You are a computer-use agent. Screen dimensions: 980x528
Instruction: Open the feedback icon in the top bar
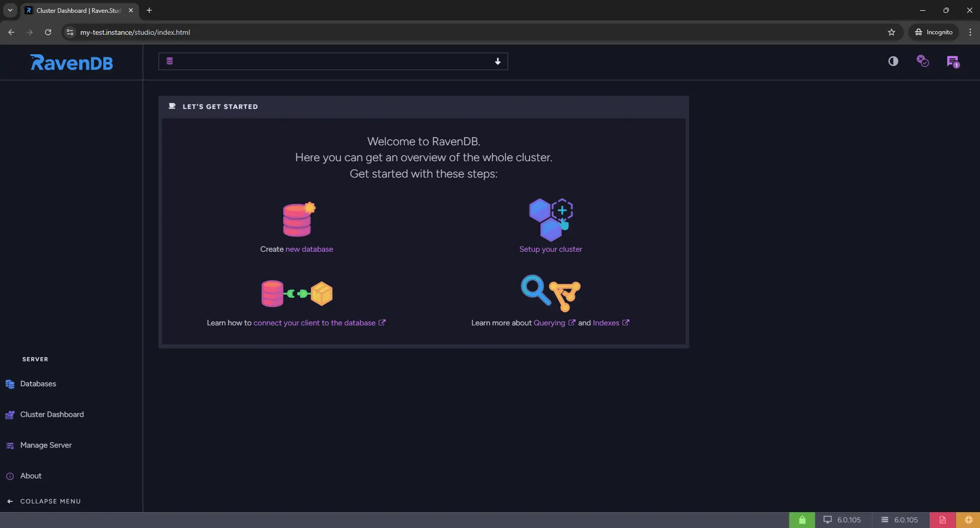(x=922, y=61)
